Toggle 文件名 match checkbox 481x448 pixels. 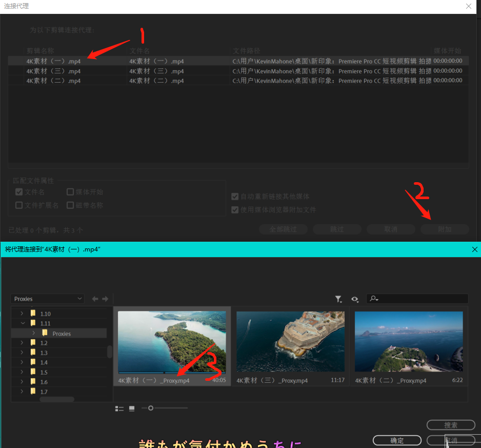[x=19, y=192]
